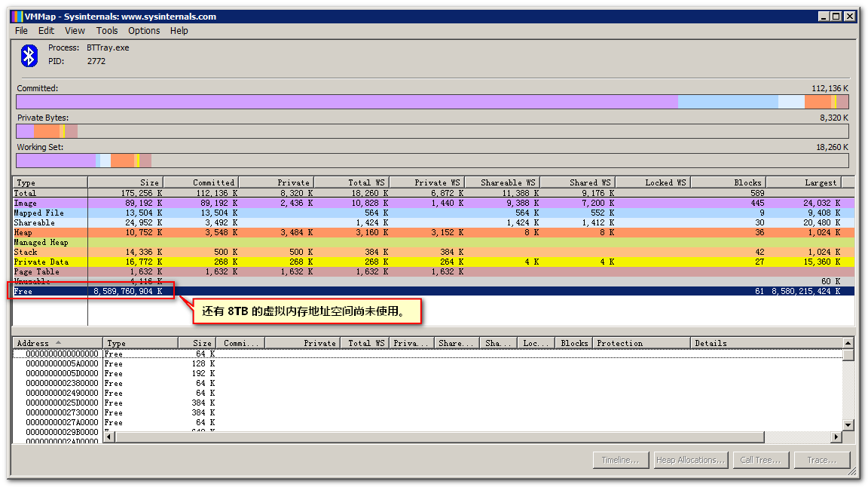Select the Total row in summary
Image resolution: width=868 pixels, height=487 pixels.
pyautogui.click(x=433, y=193)
